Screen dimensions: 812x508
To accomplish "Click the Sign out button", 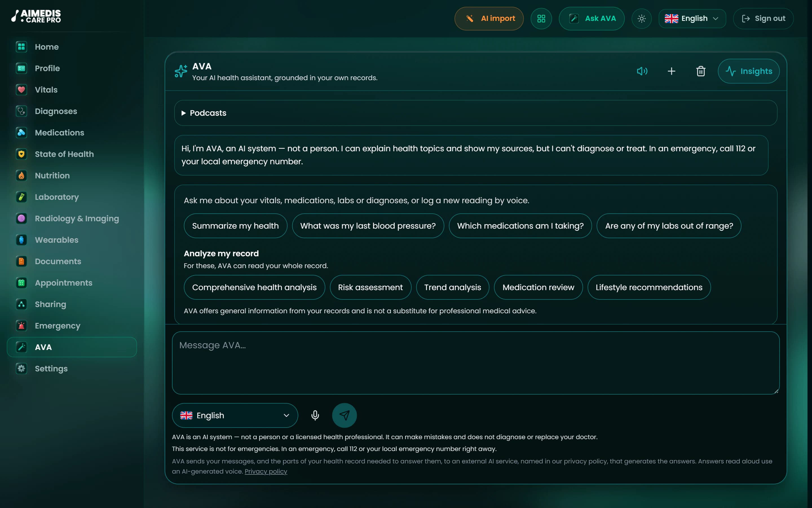I will [763, 18].
